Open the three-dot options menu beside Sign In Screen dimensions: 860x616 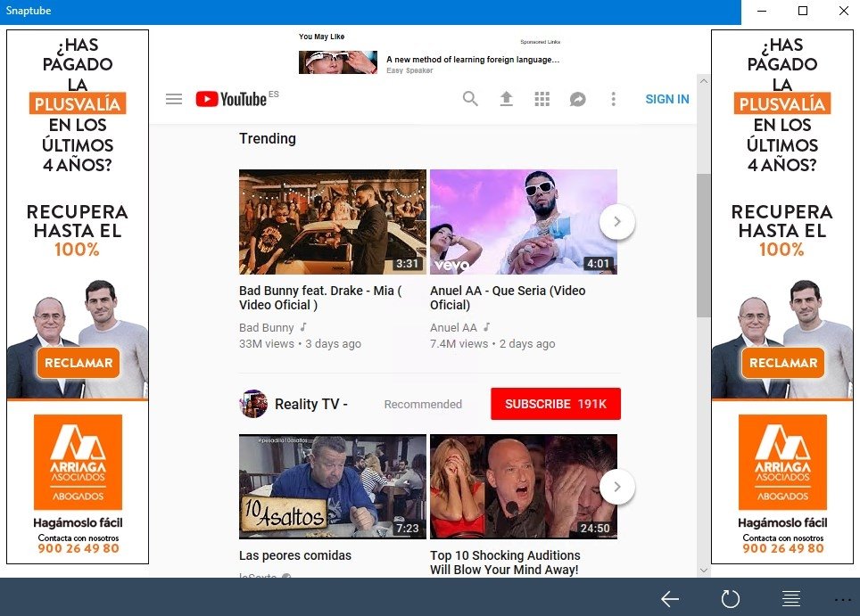614,99
